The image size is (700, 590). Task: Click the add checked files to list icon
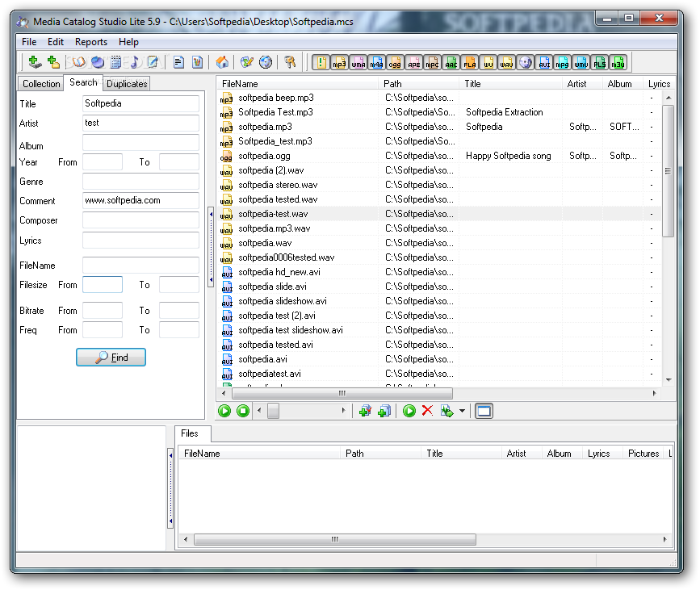[x=365, y=411]
